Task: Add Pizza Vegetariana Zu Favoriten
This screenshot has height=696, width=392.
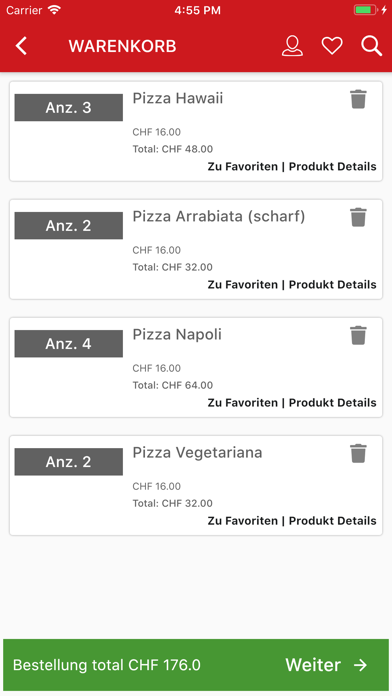Action: (x=242, y=521)
